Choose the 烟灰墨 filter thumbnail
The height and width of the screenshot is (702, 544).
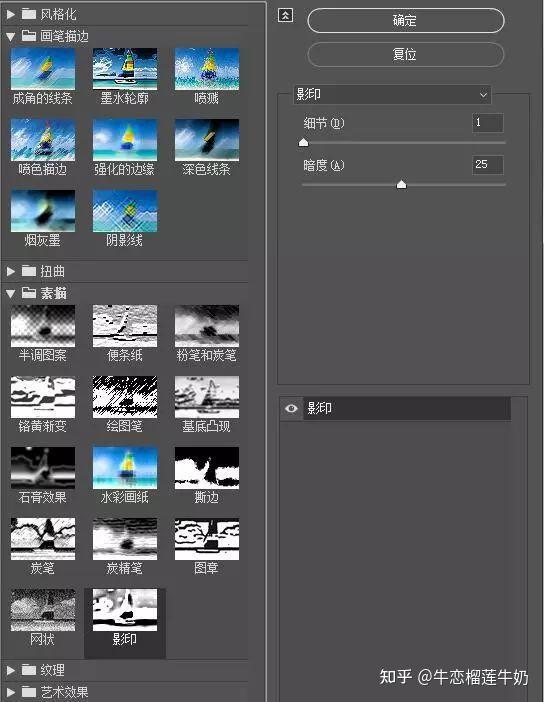[x=43, y=211]
